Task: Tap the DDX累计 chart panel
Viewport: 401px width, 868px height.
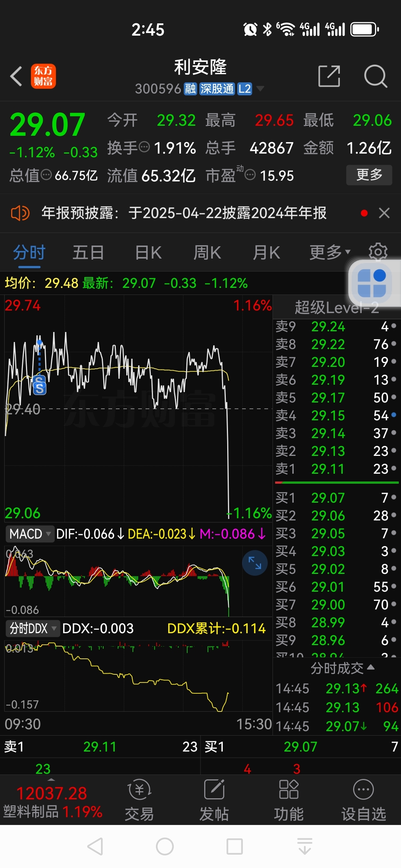Action: coord(138,675)
